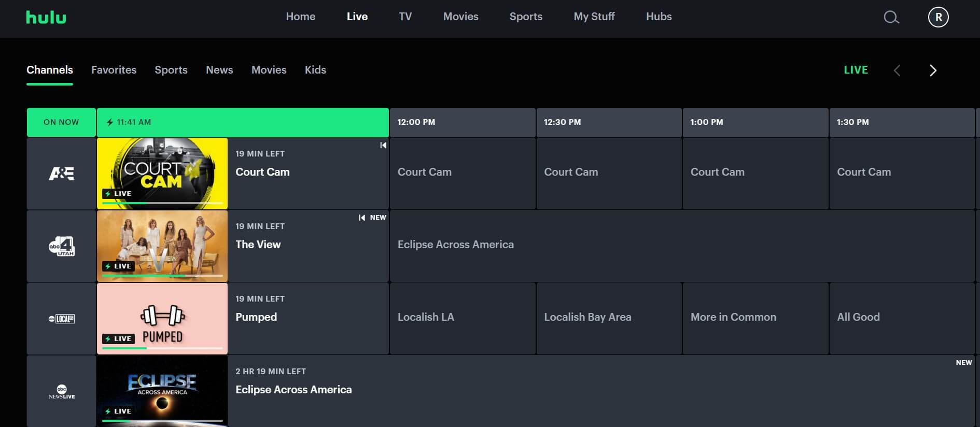Click restart icon on The View
This screenshot has height=427, width=980.
[362, 218]
